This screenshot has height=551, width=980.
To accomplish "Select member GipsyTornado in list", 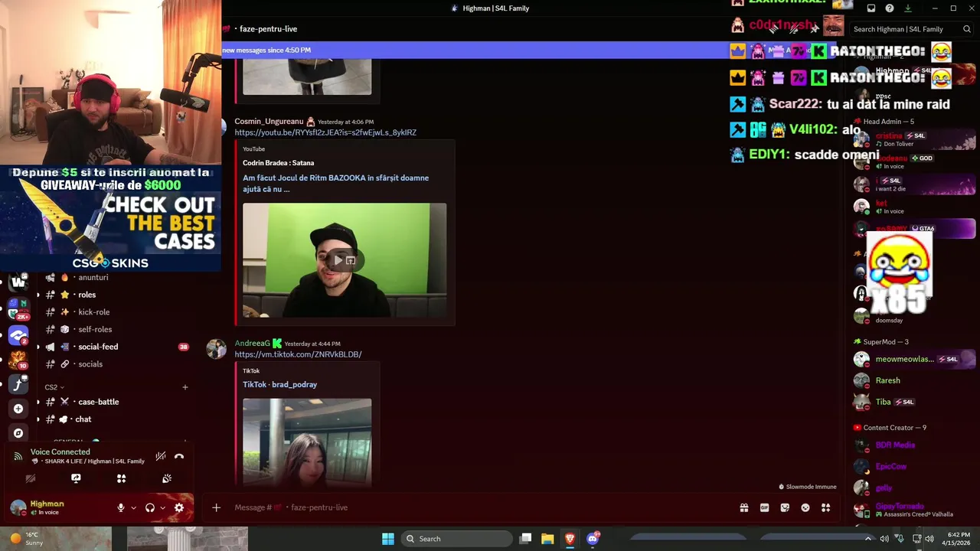I will coord(914,510).
